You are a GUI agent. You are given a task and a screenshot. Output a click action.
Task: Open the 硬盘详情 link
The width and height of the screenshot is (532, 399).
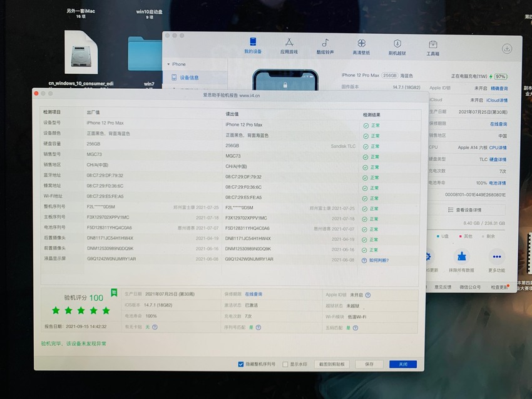click(x=498, y=159)
